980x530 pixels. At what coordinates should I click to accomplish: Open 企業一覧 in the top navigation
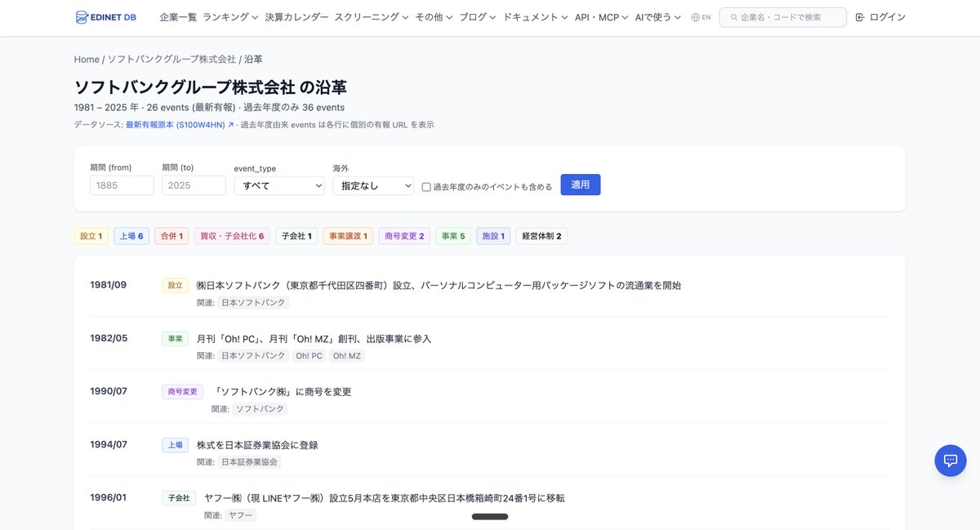pyautogui.click(x=178, y=17)
